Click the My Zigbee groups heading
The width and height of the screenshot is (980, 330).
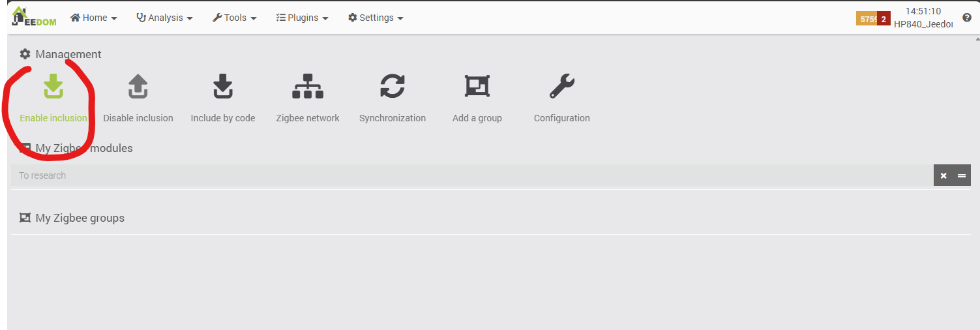(x=80, y=218)
